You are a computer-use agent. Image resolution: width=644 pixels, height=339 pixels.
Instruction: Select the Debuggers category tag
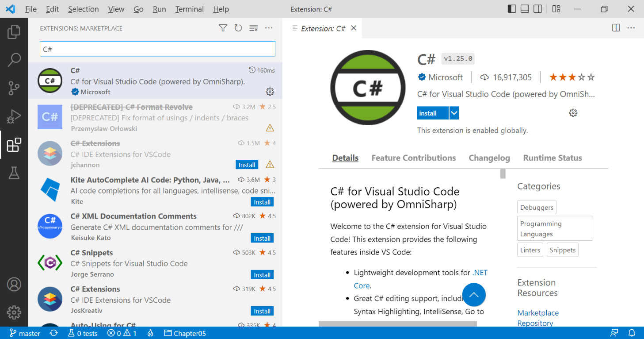[537, 207]
